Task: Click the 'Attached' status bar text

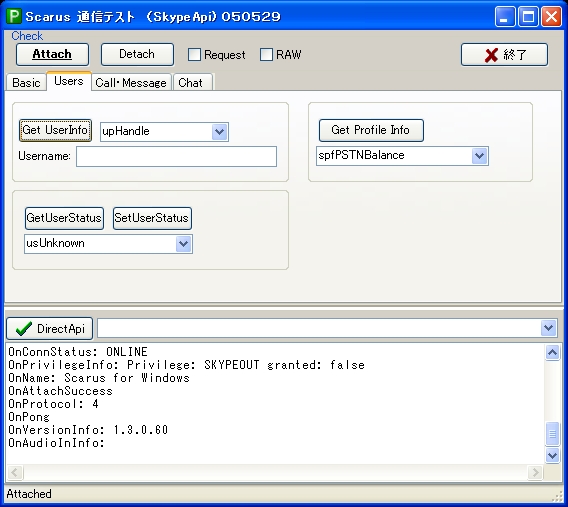Action: click(29, 494)
